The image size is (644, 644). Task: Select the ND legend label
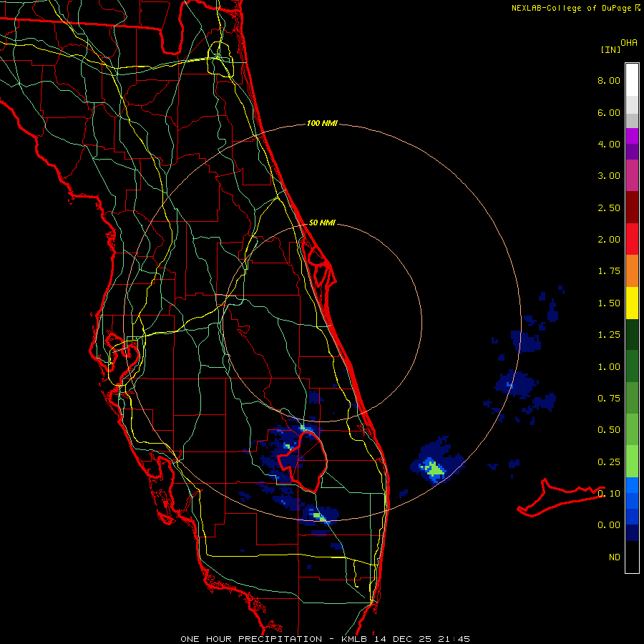[615, 557]
